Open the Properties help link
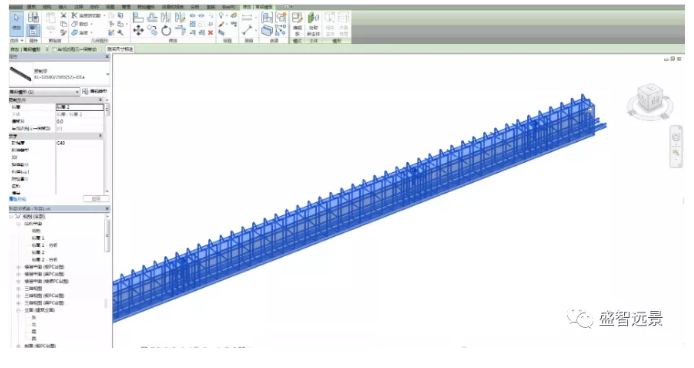Image resolution: width=694 pixels, height=368 pixels. 18,199
